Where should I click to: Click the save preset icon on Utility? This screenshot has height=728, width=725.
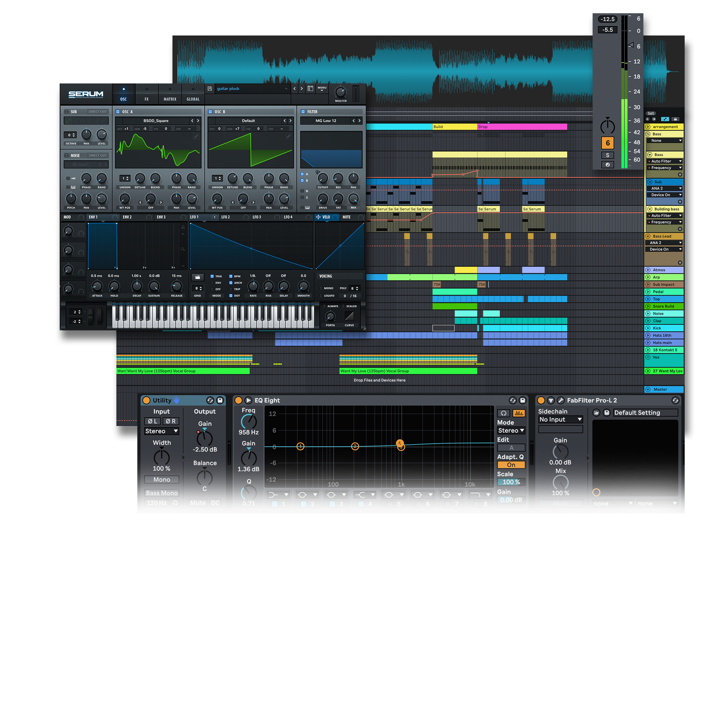pos(220,401)
